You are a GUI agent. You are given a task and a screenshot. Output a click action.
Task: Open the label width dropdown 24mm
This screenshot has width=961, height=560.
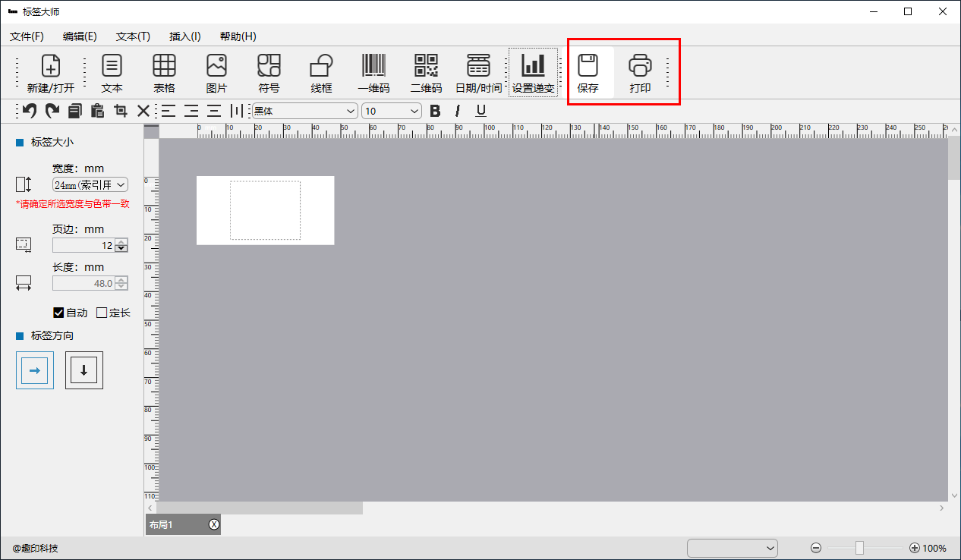[90, 184]
